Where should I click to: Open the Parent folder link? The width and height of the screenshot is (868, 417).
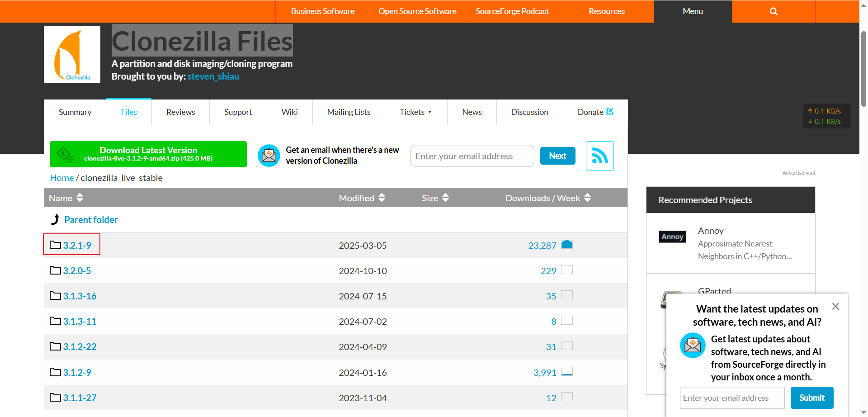point(91,219)
